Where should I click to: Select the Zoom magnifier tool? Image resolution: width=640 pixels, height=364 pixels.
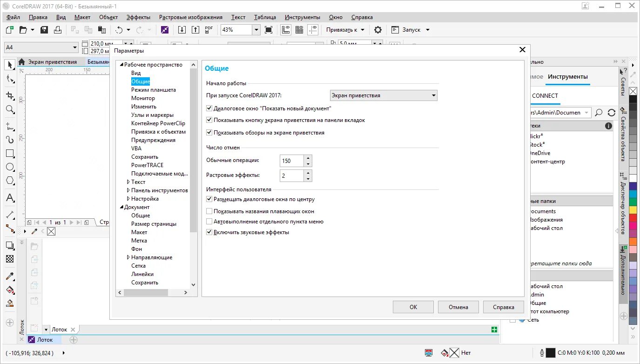pos(10,109)
